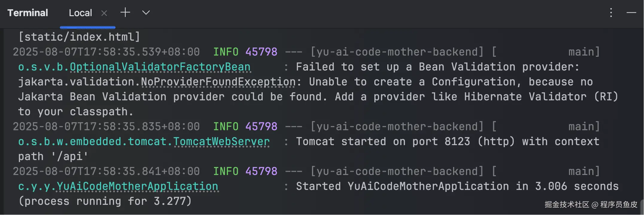The height and width of the screenshot is (215, 644).
Task: Expand the terminal session type dropdown chevron
Action: (x=146, y=13)
